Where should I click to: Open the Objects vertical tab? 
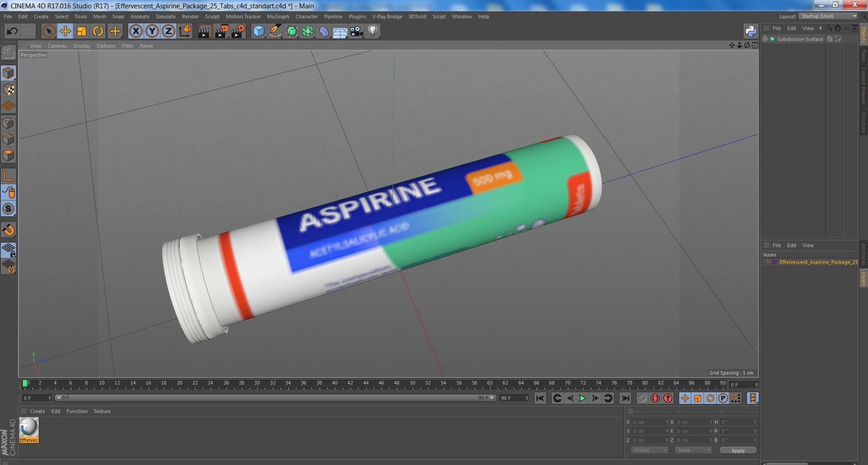863,34
